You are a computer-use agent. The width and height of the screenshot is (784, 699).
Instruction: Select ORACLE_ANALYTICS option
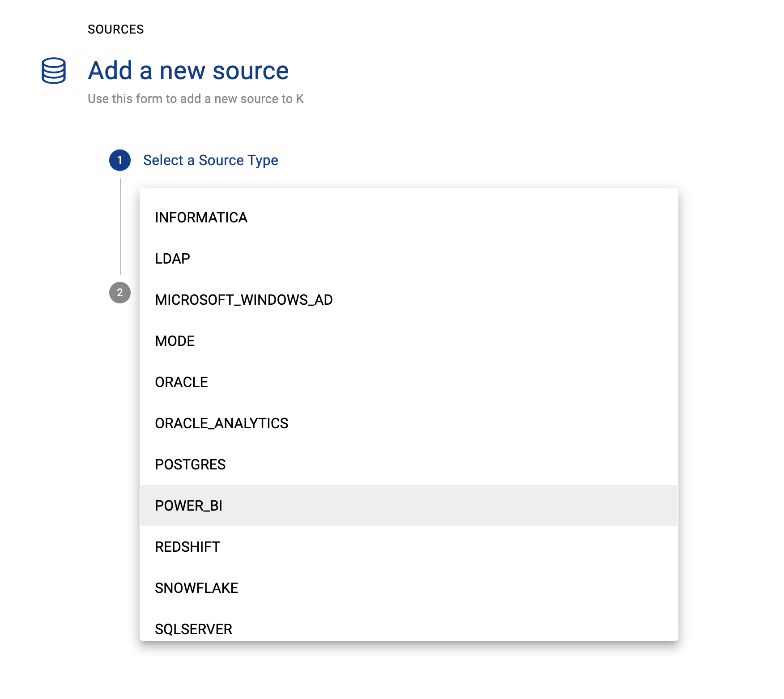click(222, 423)
